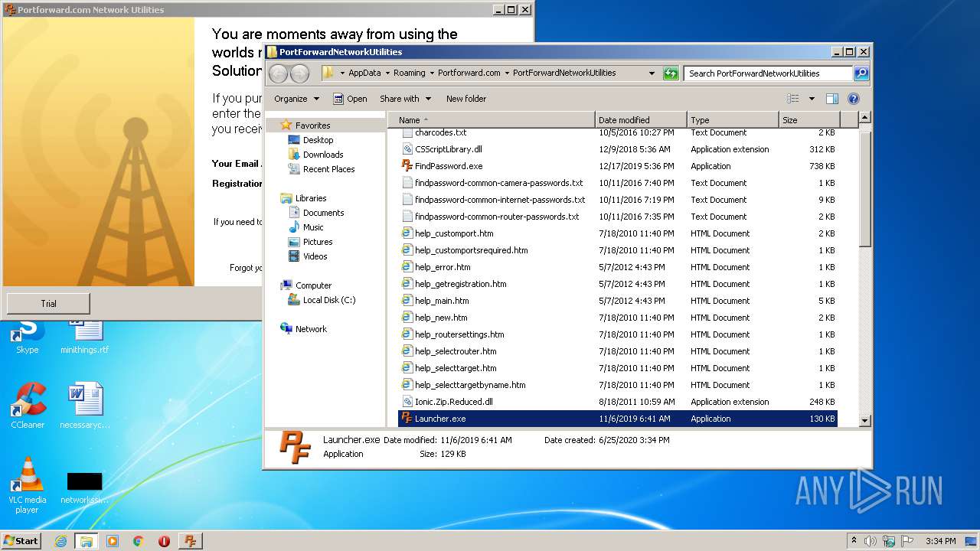
Task: Open the address bar history dropdown
Action: coord(652,73)
